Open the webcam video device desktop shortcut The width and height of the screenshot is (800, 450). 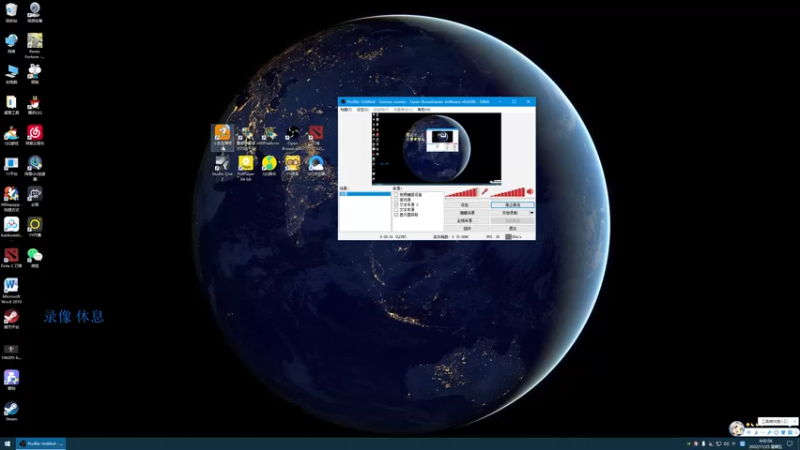pos(35,12)
